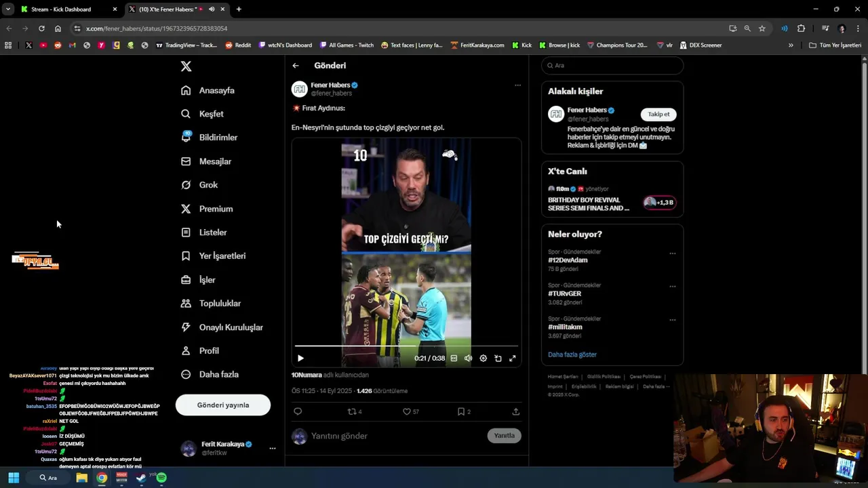Click Yanıtını gönder reply field
This screenshot has height=488, width=868.
tap(397, 436)
